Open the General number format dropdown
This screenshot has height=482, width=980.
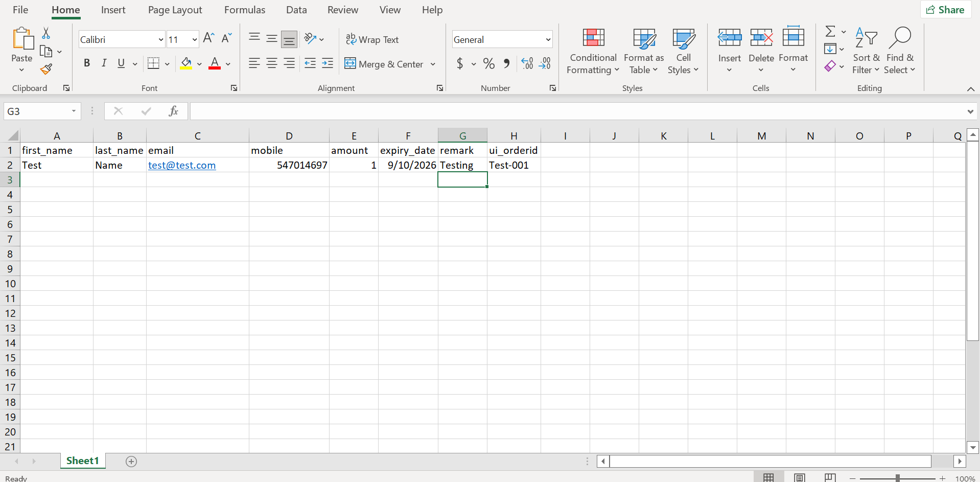click(x=548, y=39)
